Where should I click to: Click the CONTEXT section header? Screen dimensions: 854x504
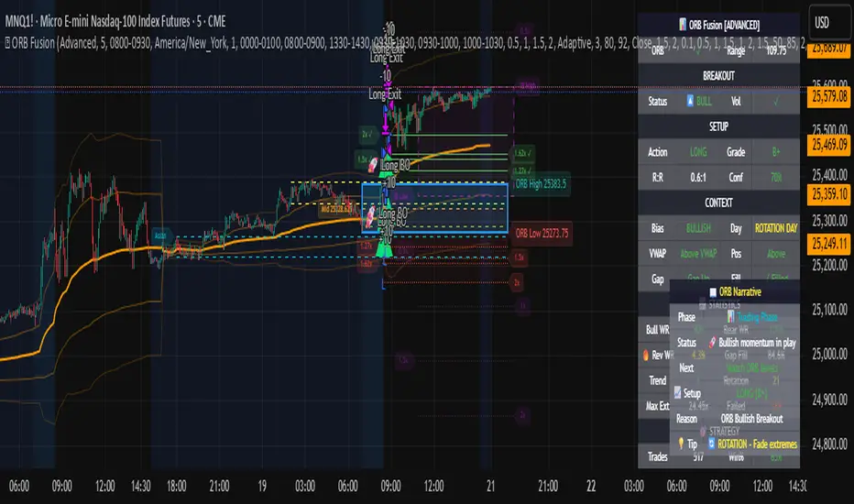click(718, 203)
